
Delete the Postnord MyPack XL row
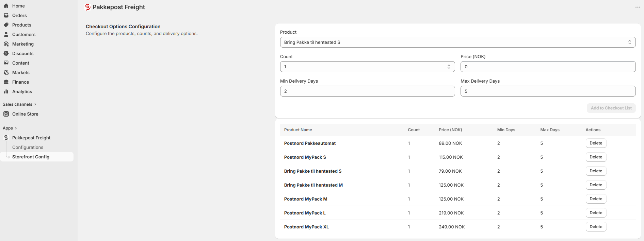pos(596,227)
